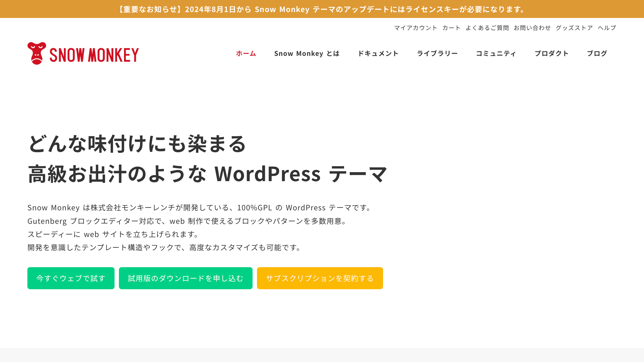Click 試用版のダウンロードを申し込む button
Image resolution: width=644 pixels, height=362 pixels.
[185, 278]
